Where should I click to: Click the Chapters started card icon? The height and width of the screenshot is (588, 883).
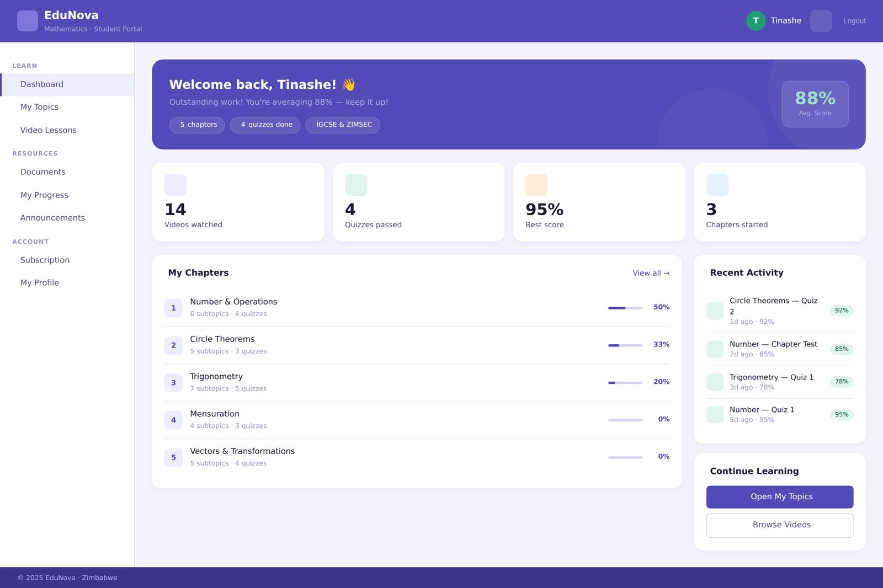pyautogui.click(x=717, y=185)
